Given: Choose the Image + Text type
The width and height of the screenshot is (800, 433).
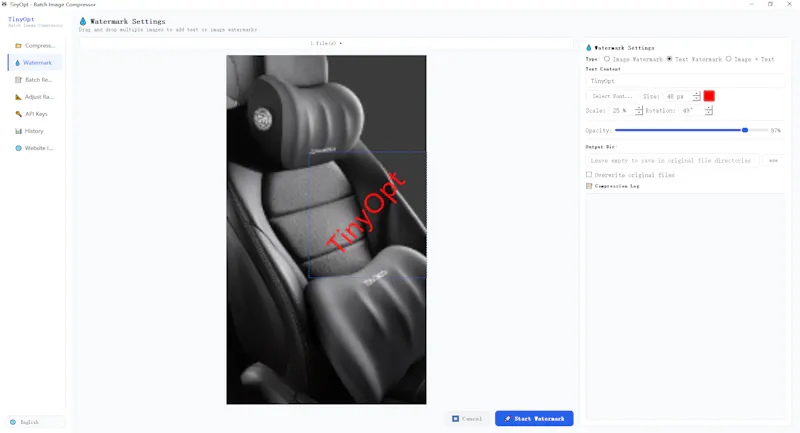Looking at the screenshot, I should [x=750, y=59].
